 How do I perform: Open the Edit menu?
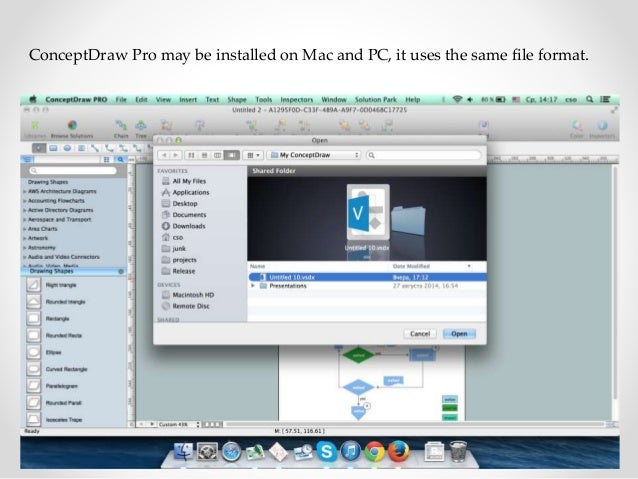tap(141, 99)
